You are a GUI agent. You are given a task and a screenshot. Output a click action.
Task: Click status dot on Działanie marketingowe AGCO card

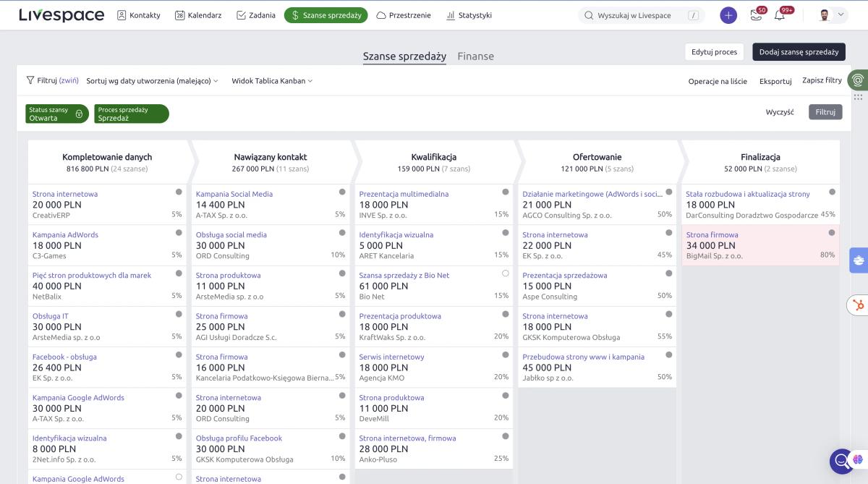tap(669, 192)
